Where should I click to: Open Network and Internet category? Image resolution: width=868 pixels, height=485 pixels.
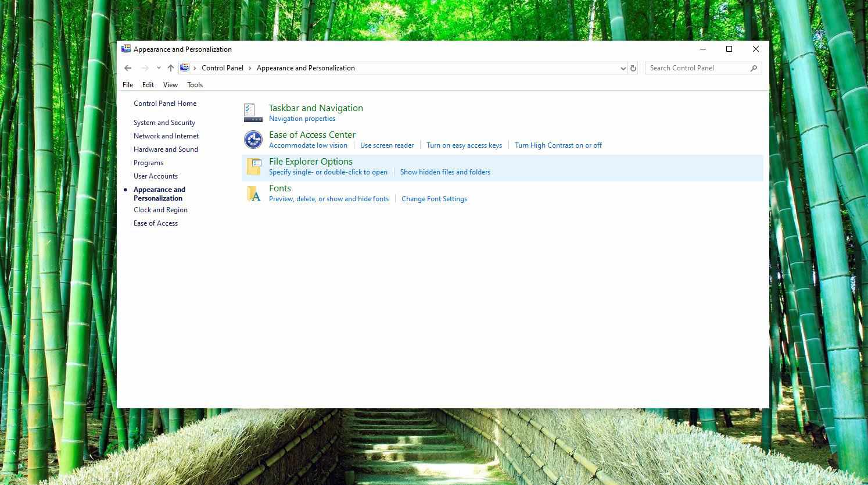click(166, 136)
